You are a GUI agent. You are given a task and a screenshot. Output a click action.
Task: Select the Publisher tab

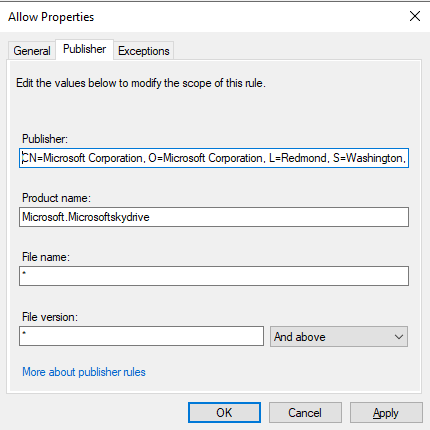[x=85, y=49]
